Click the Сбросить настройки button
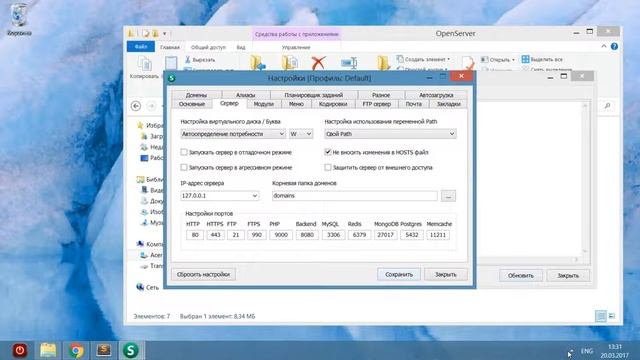640x360 pixels. pyautogui.click(x=203, y=274)
